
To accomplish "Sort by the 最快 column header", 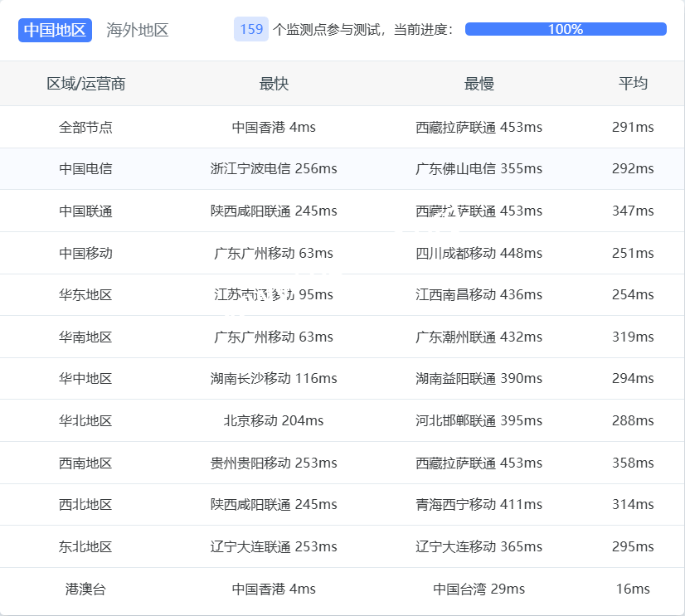I will 274,84.
